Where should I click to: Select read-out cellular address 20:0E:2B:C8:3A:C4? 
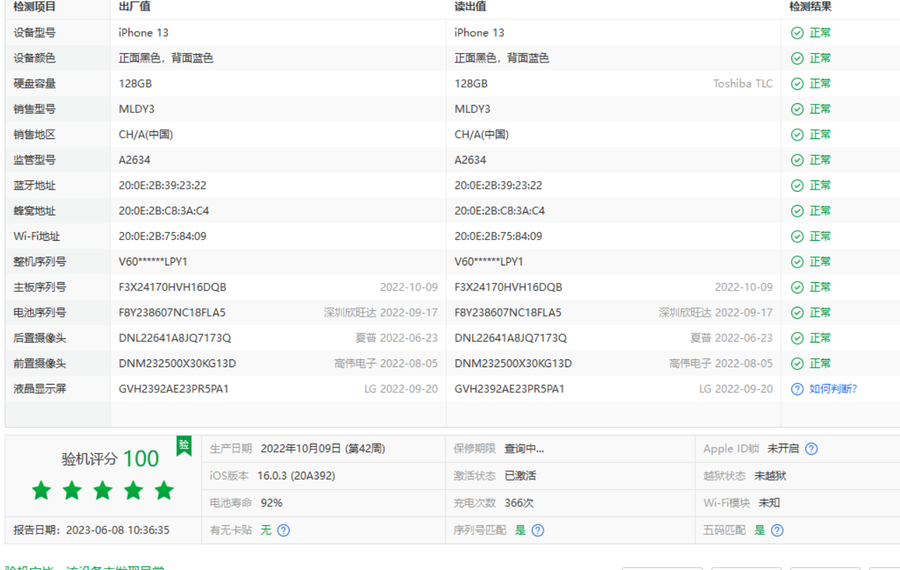click(x=499, y=211)
